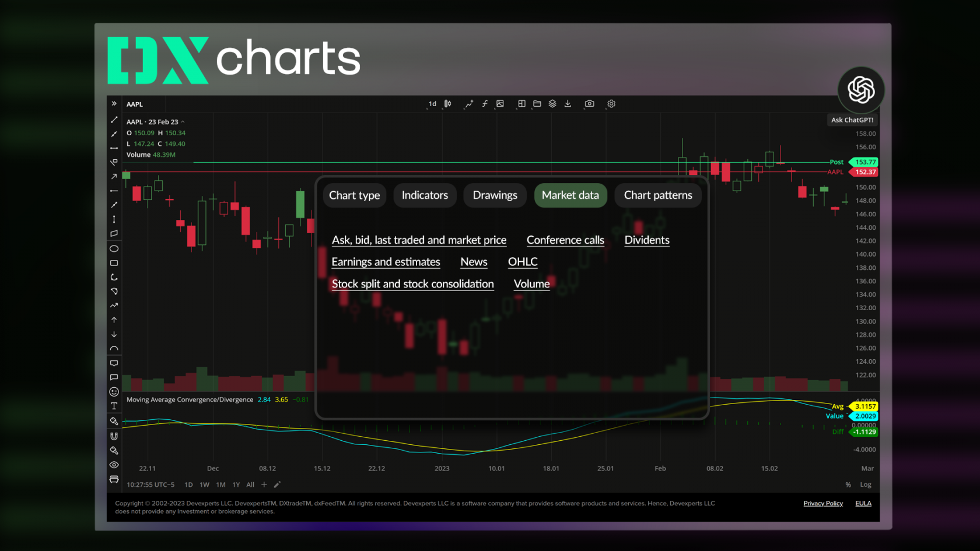Viewport: 980px width, 551px height.
Task: Select the Text tool in left toolbar
Action: [114, 406]
